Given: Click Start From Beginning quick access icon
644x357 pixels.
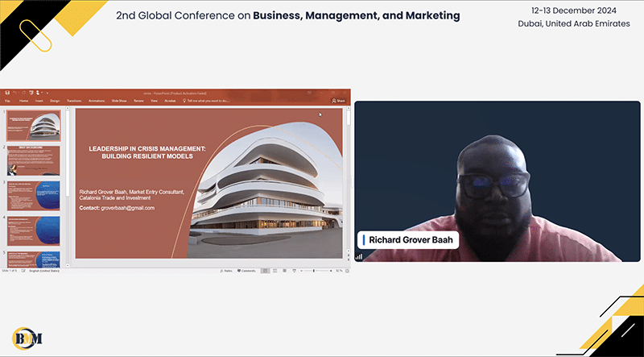Looking at the screenshot, I should (31, 93).
